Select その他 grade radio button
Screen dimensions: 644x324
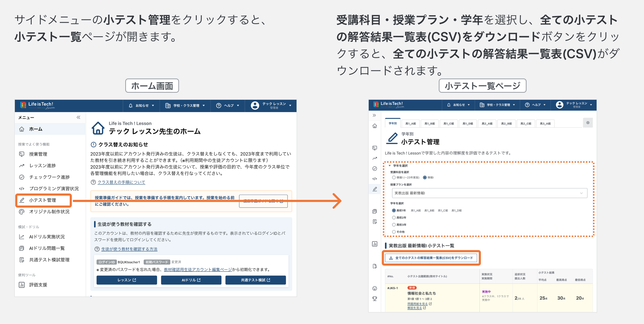pyautogui.click(x=394, y=232)
